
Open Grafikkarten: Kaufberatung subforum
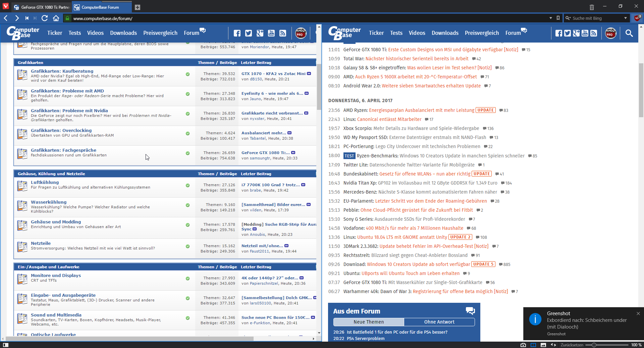click(62, 71)
